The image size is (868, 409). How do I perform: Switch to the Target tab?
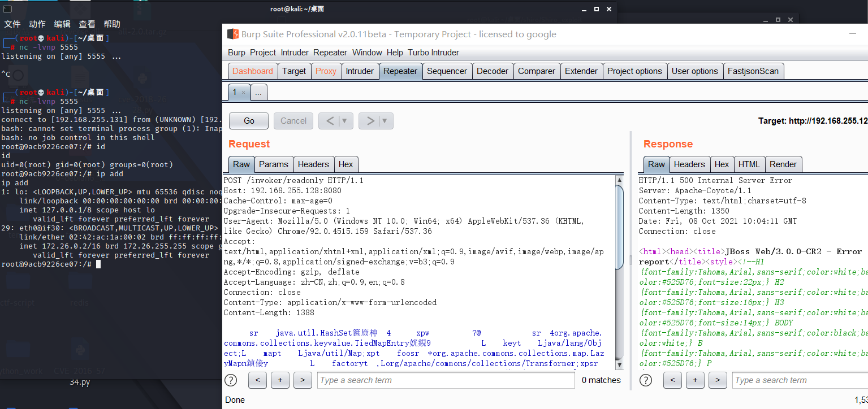294,71
